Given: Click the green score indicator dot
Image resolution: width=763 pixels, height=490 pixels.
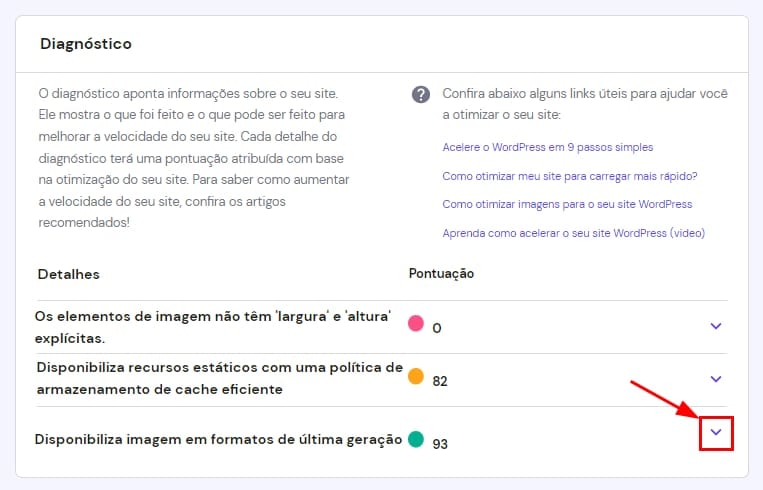Looking at the screenshot, I should coord(416,438).
